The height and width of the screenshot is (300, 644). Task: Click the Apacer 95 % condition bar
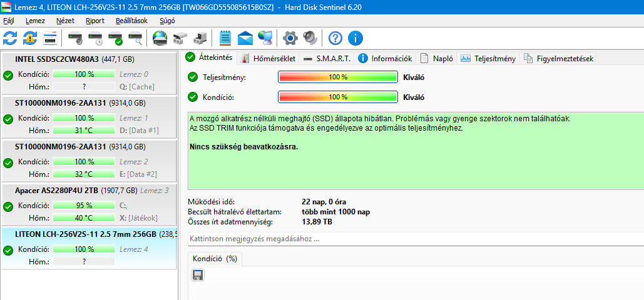pyautogui.click(x=84, y=205)
